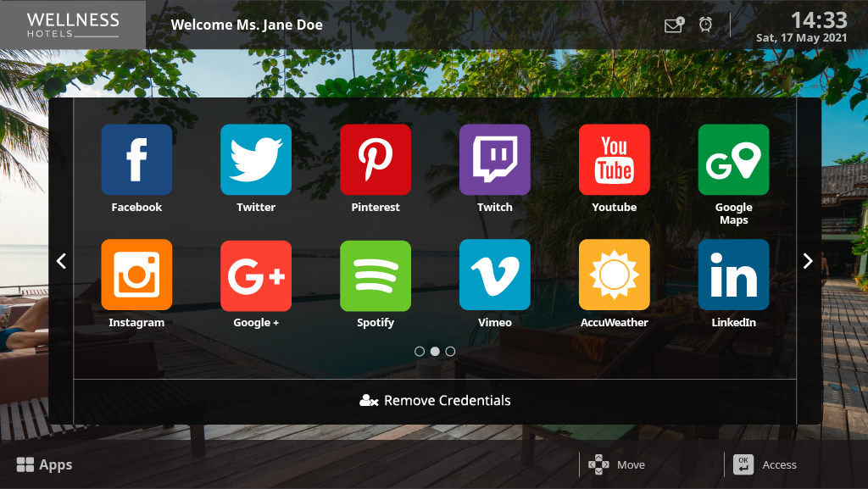Go to previous apps page with left chevron
Image resolution: width=868 pixels, height=489 pixels.
click(x=61, y=261)
